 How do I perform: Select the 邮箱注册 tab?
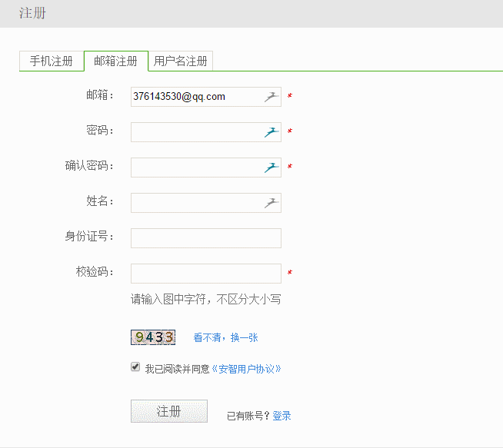(115, 61)
